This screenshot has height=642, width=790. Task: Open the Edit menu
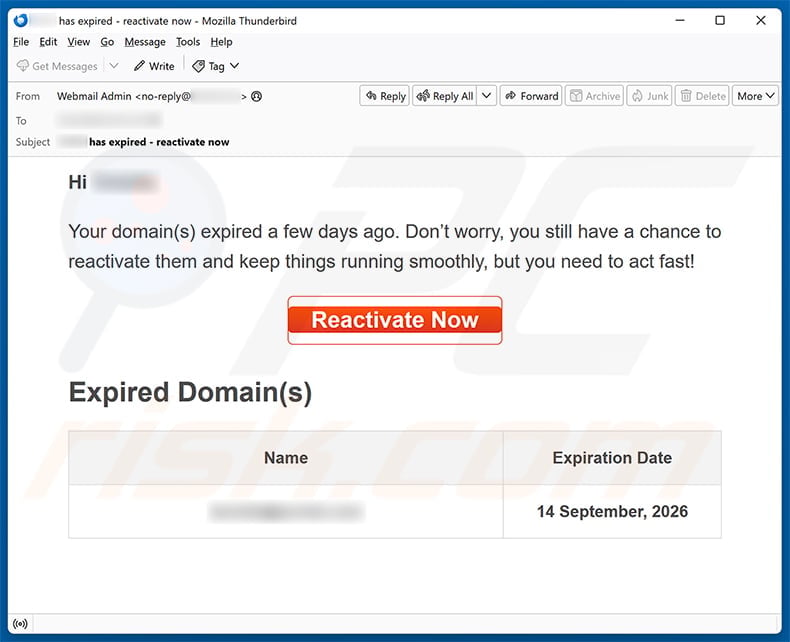48,42
